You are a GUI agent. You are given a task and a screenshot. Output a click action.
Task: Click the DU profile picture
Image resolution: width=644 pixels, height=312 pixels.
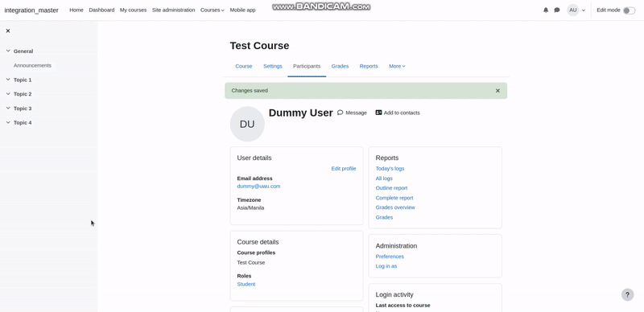[x=247, y=124]
